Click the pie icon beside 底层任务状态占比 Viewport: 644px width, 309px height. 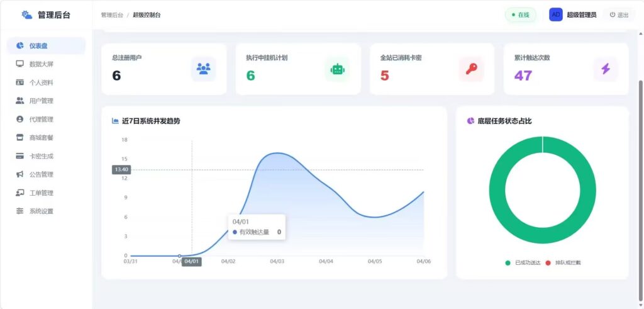click(470, 121)
